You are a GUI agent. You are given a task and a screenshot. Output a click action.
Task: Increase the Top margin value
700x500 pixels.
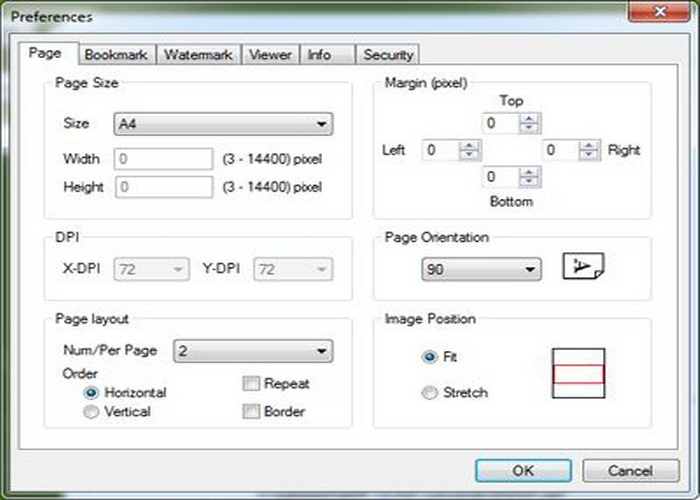coord(529,118)
